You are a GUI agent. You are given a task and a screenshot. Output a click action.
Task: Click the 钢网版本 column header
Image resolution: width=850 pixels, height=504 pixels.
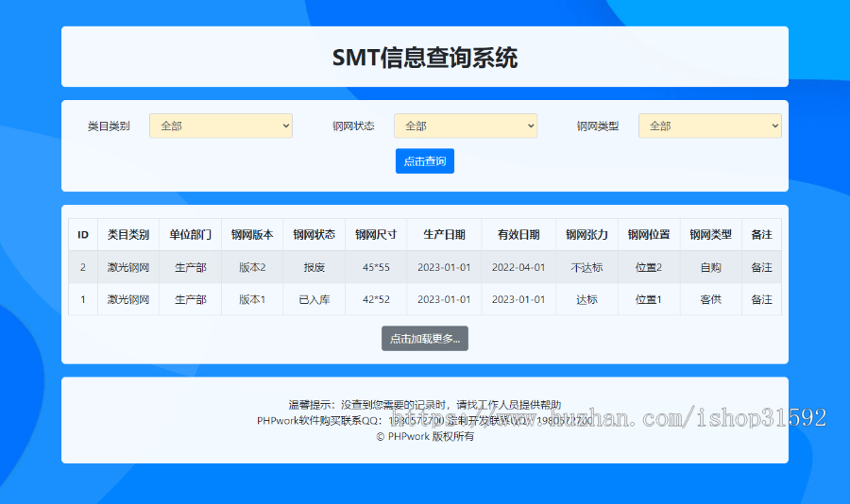[252, 235]
